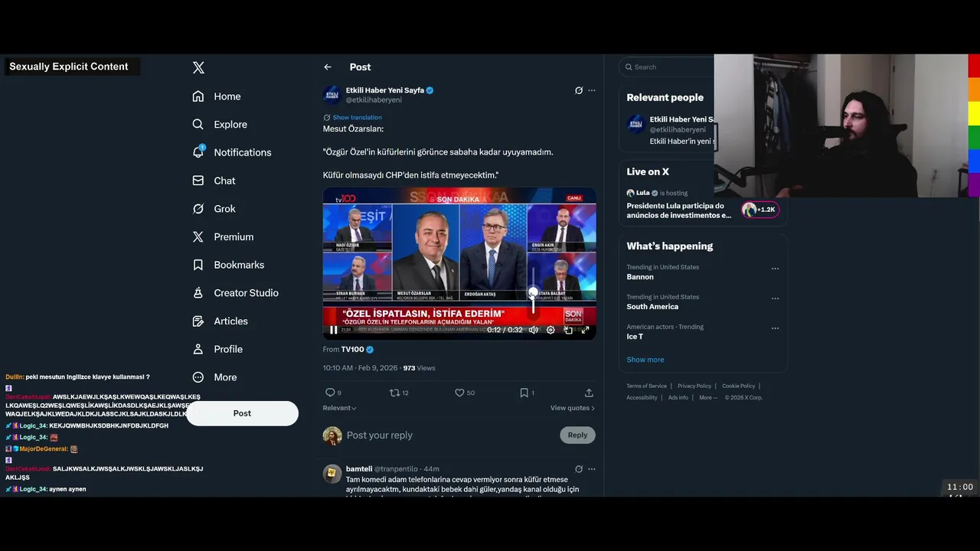Open options for the Bannon trend
980x551 pixels.
(x=775, y=269)
